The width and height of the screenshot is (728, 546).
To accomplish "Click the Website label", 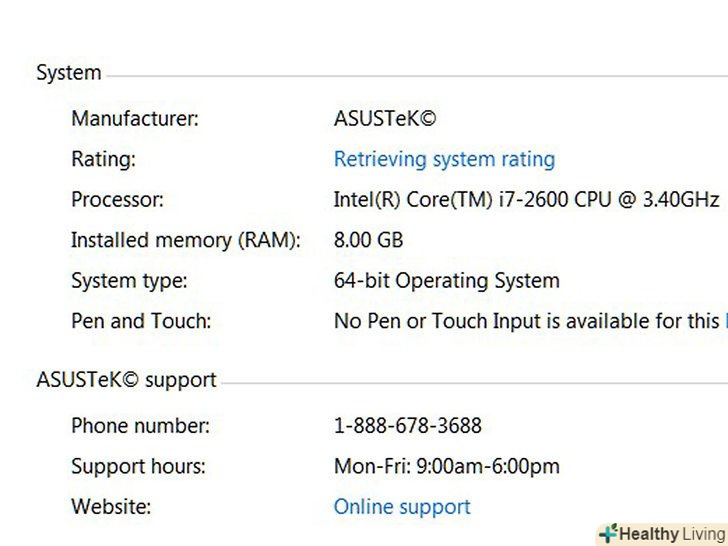I will (111, 507).
